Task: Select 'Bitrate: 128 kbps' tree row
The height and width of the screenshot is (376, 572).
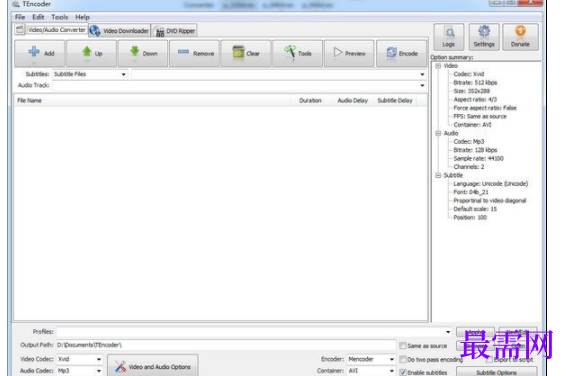Action: tap(475, 150)
